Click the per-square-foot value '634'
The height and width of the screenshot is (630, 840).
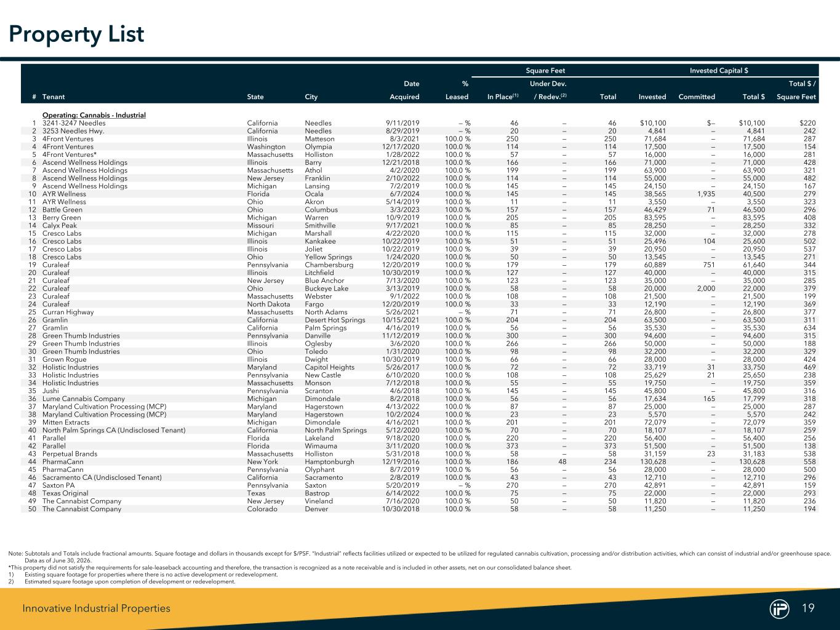coord(810,328)
